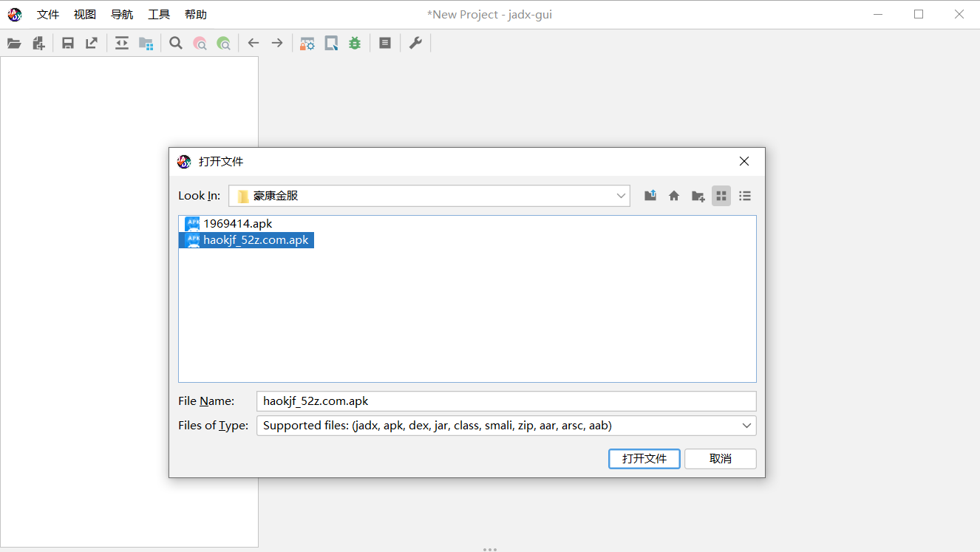The image size is (980, 552).
Task: Open the log viewer icon
Action: 385,44
